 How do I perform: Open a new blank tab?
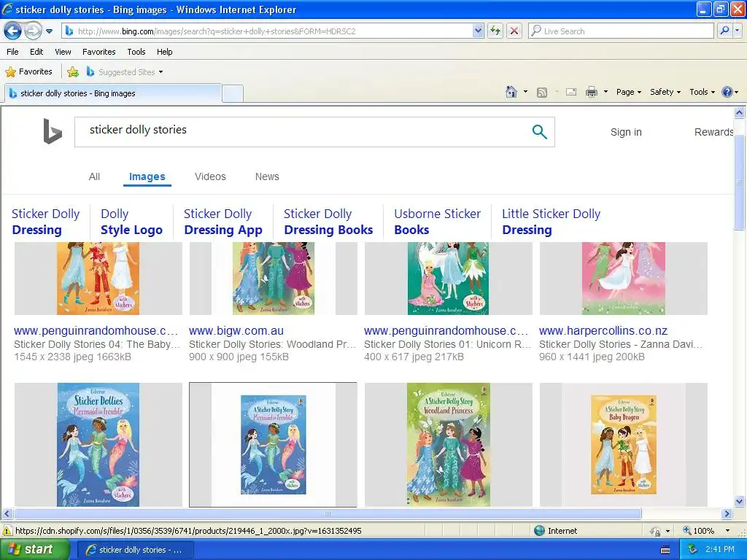[x=233, y=93]
